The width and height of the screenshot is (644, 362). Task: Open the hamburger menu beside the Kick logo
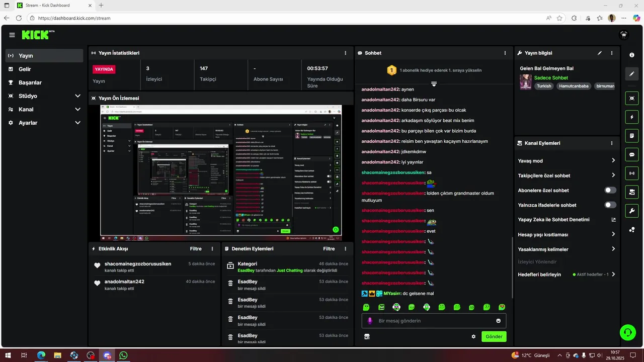[12, 35]
